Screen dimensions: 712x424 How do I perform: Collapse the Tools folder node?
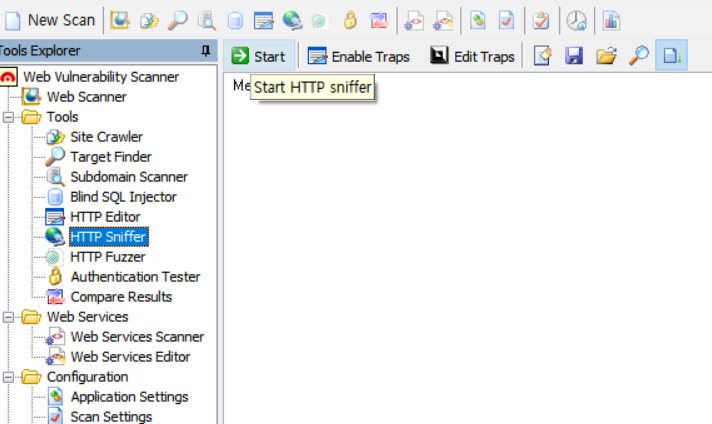coord(8,117)
